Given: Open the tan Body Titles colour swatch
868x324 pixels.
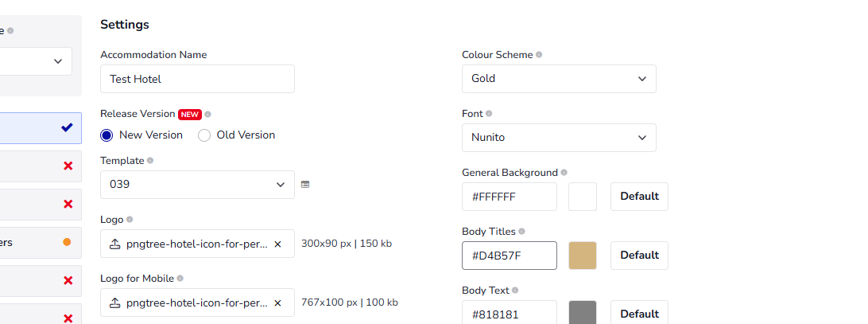Looking at the screenshot, I should pyautogui.click(x=583, y=256).
